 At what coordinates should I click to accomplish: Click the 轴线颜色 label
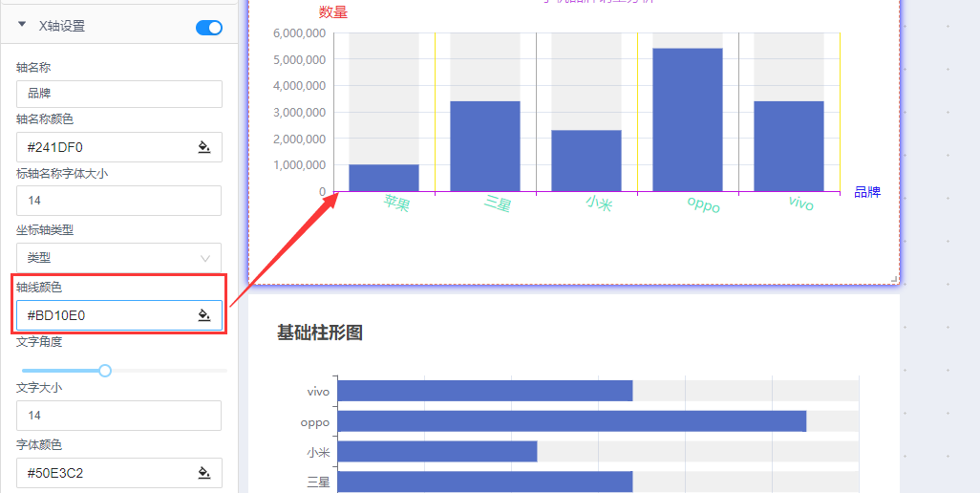(39, 288)
